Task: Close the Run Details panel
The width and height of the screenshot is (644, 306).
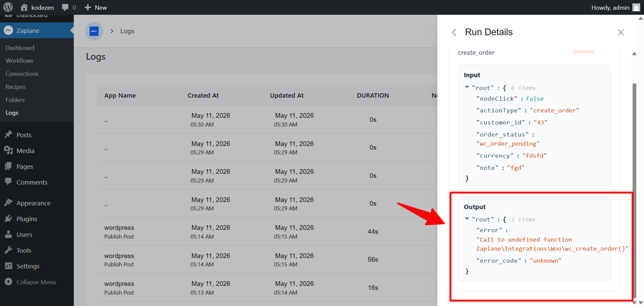Action: click(621, 32)
